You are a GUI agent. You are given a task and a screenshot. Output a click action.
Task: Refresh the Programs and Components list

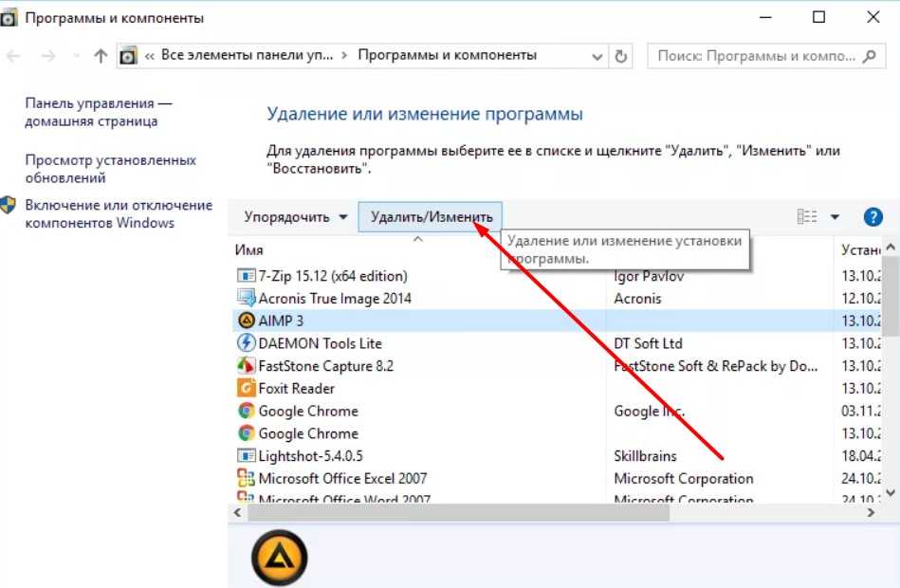click(x=620, y=56)
